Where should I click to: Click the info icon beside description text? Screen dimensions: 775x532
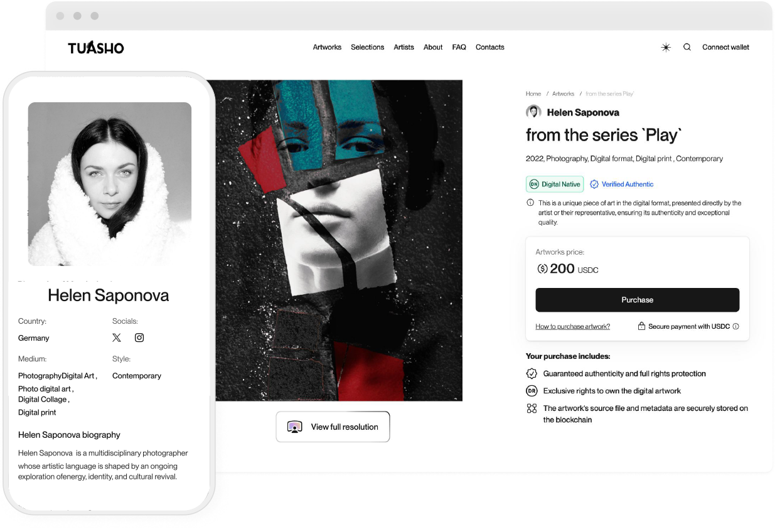[530, 203]
